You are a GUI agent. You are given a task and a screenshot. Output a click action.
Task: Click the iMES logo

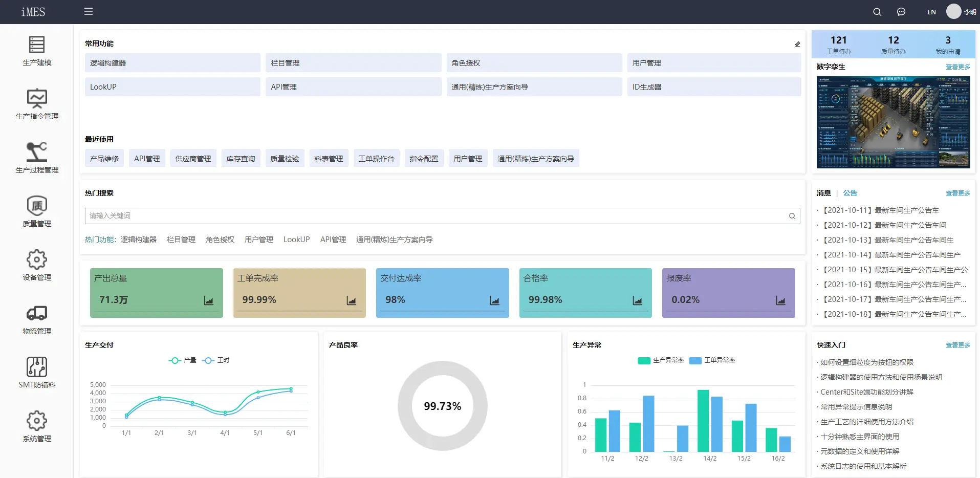click(x=33, y=12)
